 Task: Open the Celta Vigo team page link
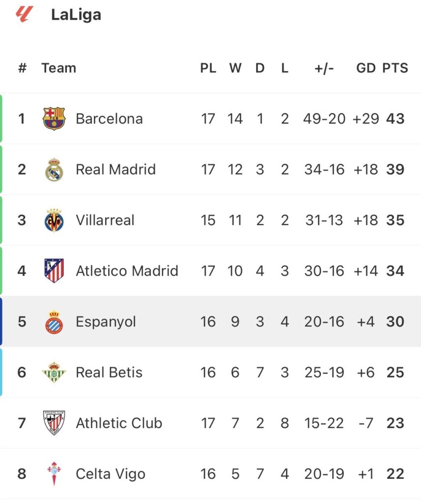(x=109, y=474)
